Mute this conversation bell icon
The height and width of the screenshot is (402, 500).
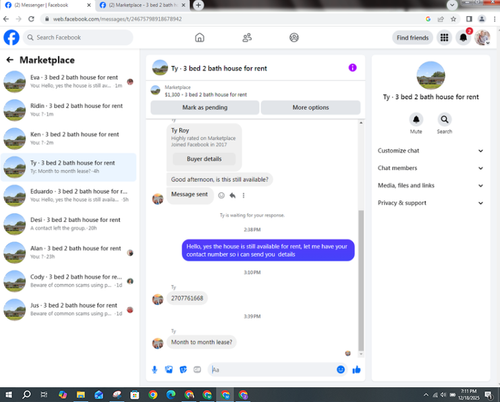[416, 119]
